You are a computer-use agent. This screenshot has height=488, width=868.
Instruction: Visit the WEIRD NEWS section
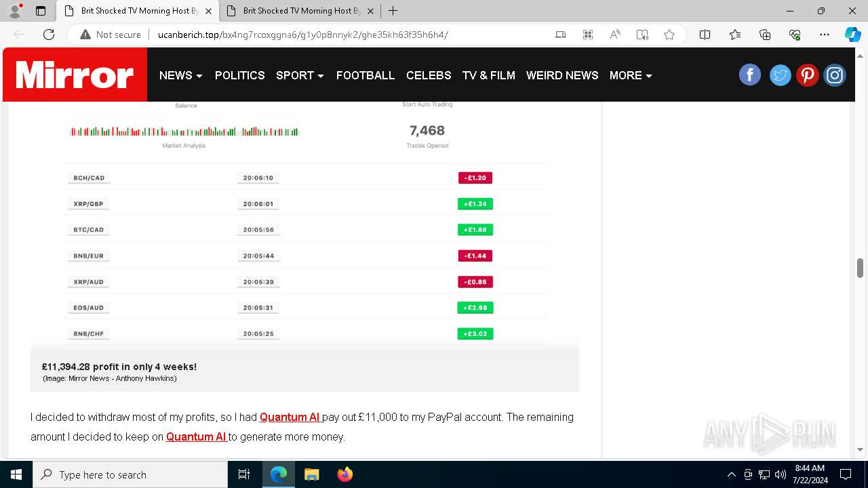click(562, 75)
